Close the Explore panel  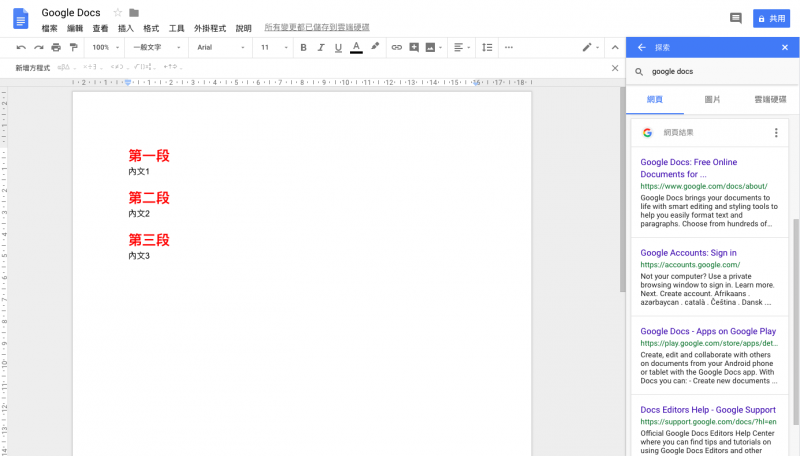pos(785,47)
